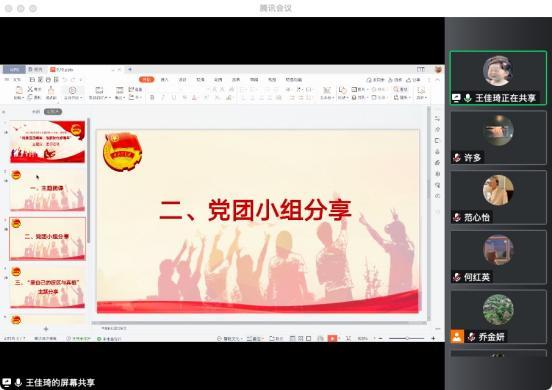Screen dimensions: 552x390
Task: Click the zoom in plus icon in status bar
Action: [x=433, y=338]
